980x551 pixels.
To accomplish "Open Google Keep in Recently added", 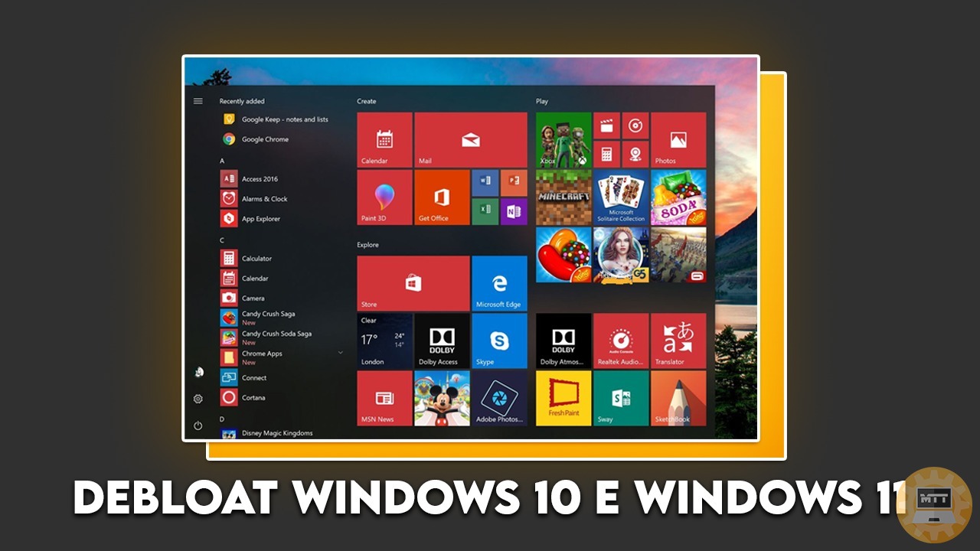I will 276,119.
